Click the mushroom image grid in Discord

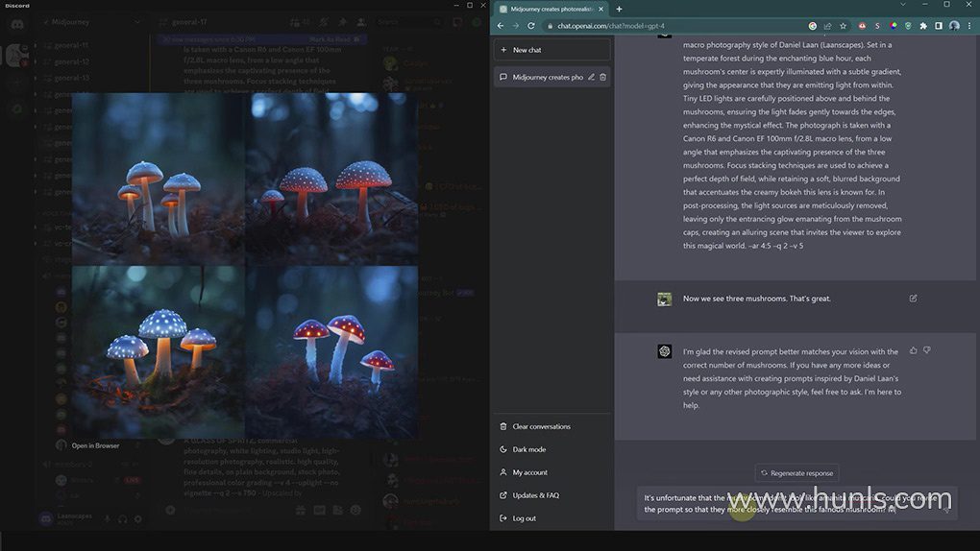point(245,266)
